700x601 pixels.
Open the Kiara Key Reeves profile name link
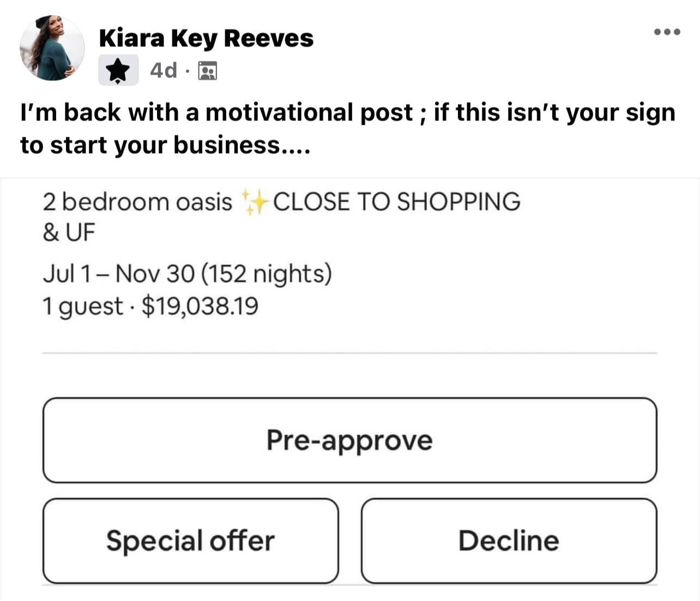coord(206,38)
